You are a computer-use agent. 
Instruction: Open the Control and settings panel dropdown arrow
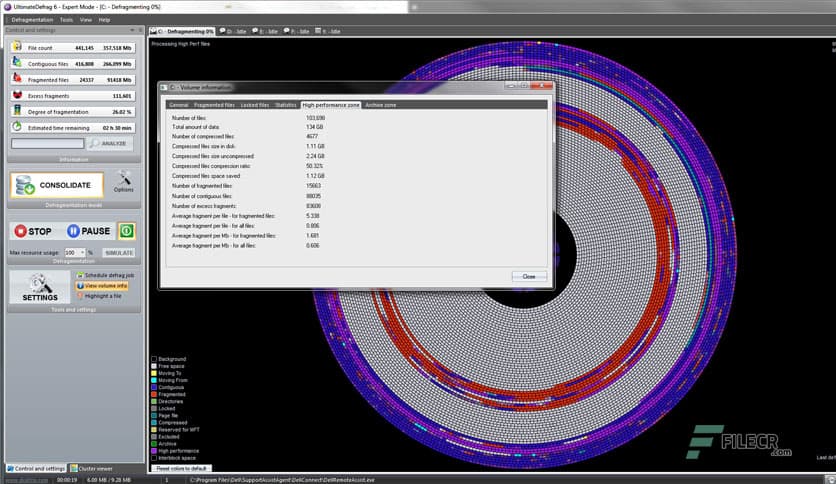click(132, 30)
